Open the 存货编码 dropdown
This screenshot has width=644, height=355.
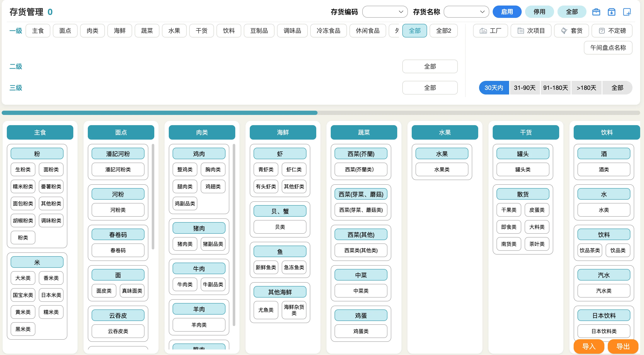pyautogui.click(x=385, y=12)
